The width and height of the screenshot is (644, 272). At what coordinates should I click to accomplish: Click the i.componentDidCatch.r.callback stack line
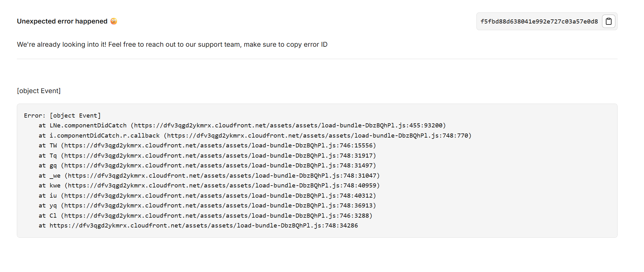pyautogui.click(x=255, y=135)
